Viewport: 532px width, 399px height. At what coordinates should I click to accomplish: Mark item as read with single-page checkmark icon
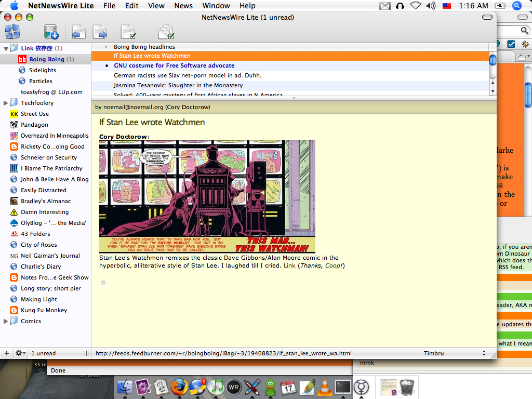tap(128, 32)
